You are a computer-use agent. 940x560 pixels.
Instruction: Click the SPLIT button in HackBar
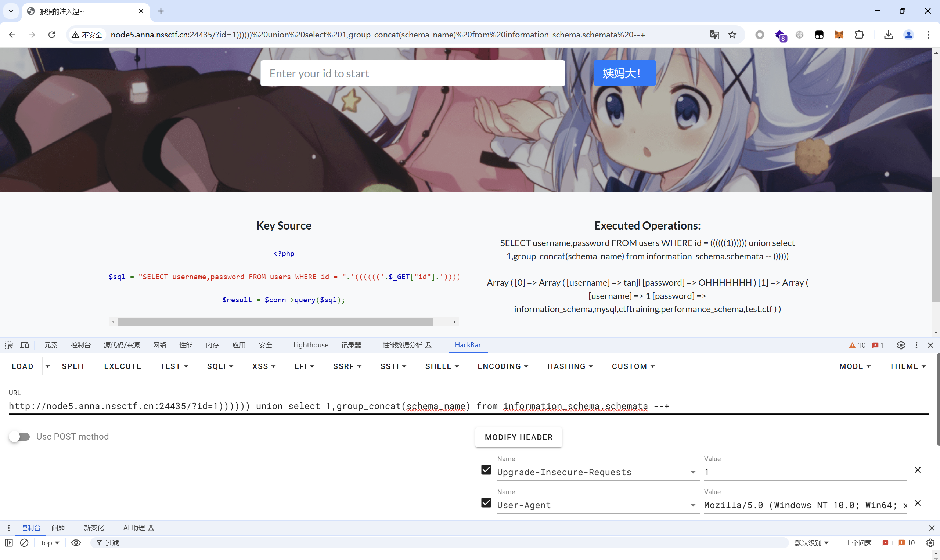[73, 366]
